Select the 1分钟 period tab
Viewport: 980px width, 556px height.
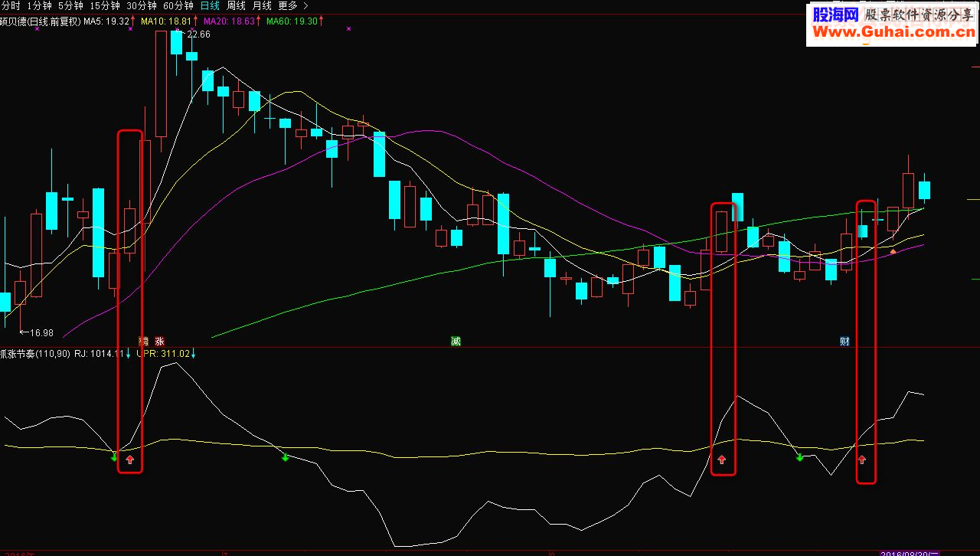(40, 5)
